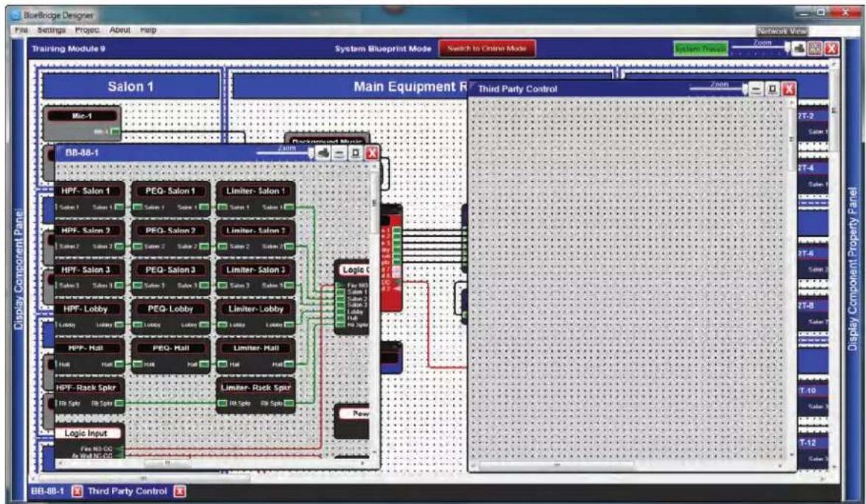Click Limiter- Salon 1 input port
This screenshot has width=866, height=504.
click(x=222, y=207)
